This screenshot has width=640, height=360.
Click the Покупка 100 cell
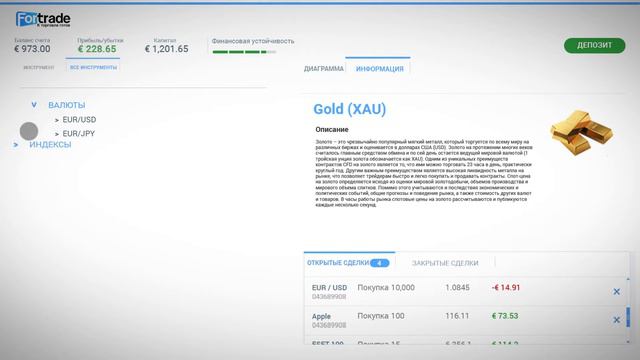click(381, 316)
